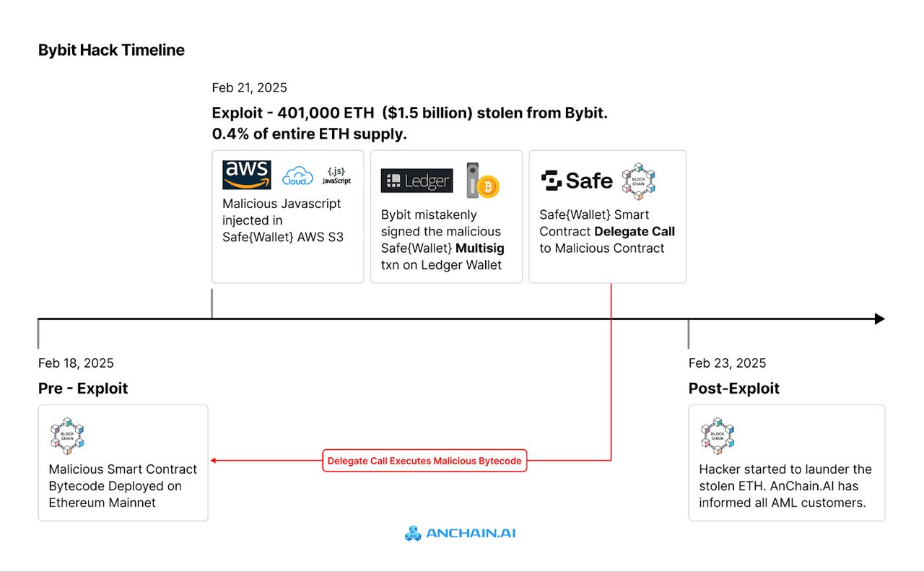Click the Ledger logo
This screenshot has height=572, width=924.
pyautogui.click(x=417, y=181)
